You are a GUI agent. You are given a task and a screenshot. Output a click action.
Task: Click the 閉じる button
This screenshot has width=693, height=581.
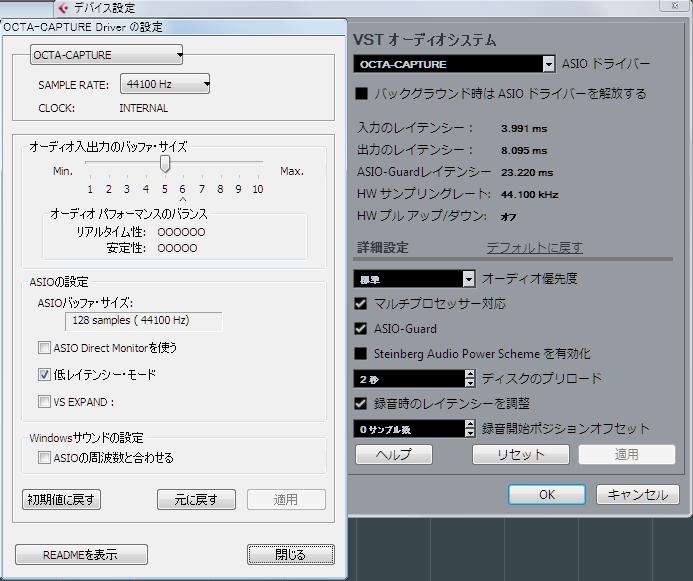click(x=291, y=554)
